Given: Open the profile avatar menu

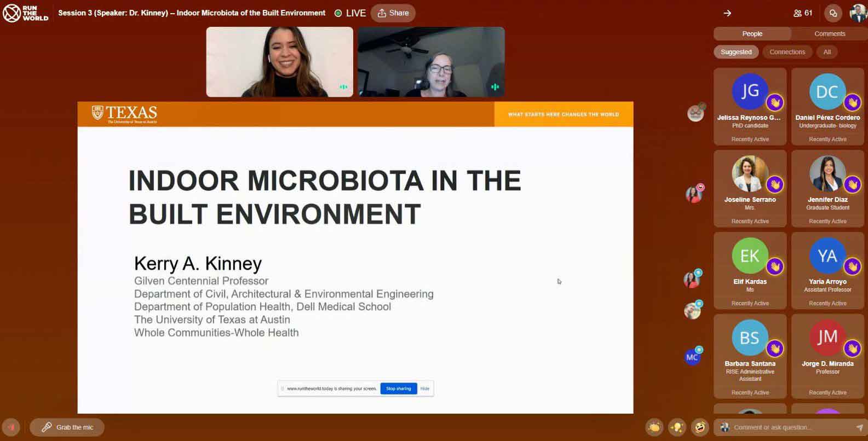Looking at the screenshot, I should [x=858, y=13].
